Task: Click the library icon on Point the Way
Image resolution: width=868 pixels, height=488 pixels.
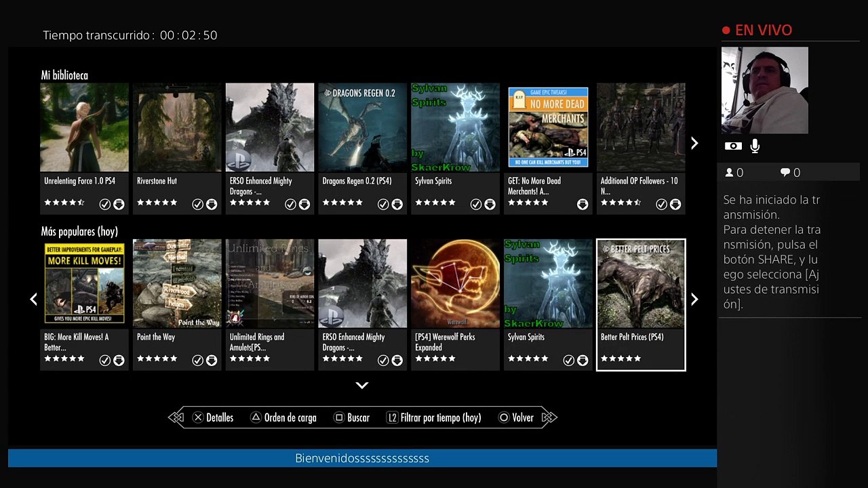Action: pos(212,360)
